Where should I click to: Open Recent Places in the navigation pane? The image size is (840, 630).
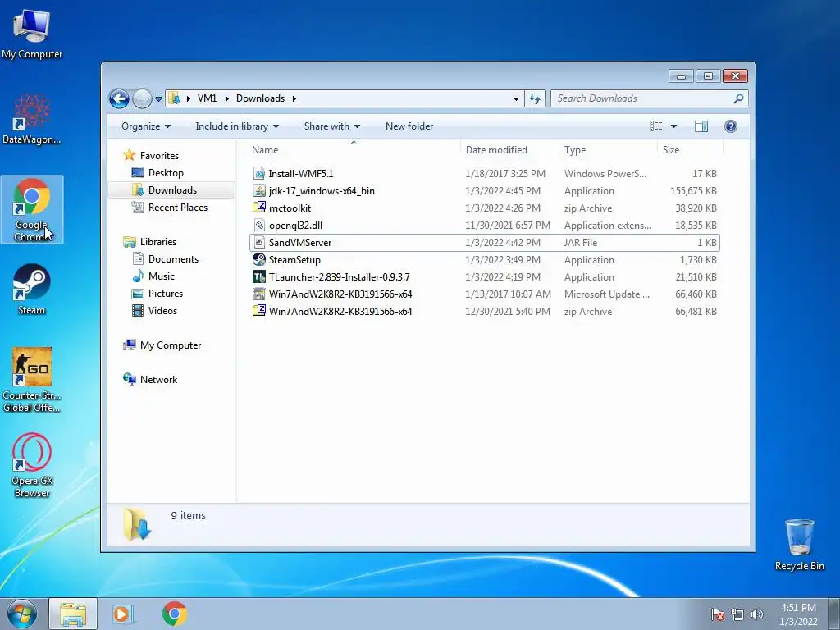point(177,208)
